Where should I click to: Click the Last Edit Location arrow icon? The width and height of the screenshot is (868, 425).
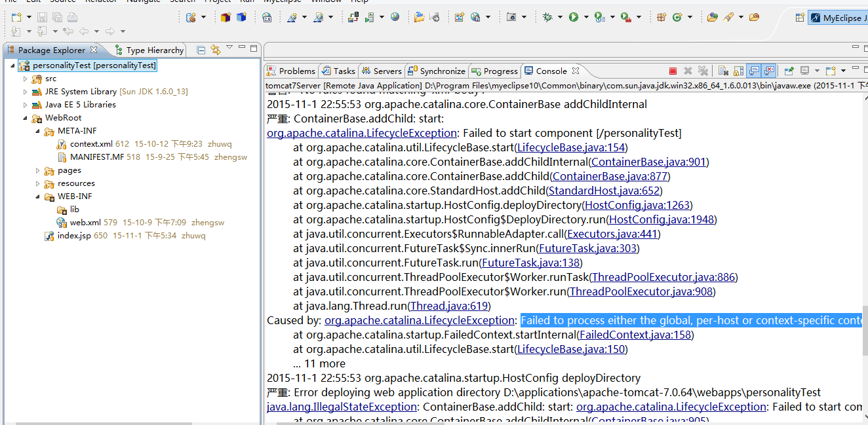68,31
